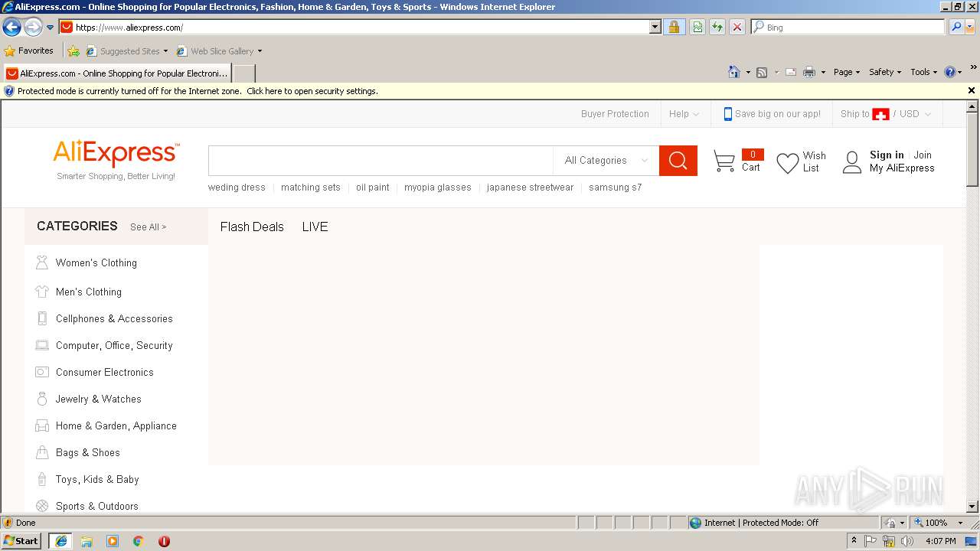Screen dimensions: 980x551
Task: Click the volume speaker tray icon
Action: tap(907, 541)
